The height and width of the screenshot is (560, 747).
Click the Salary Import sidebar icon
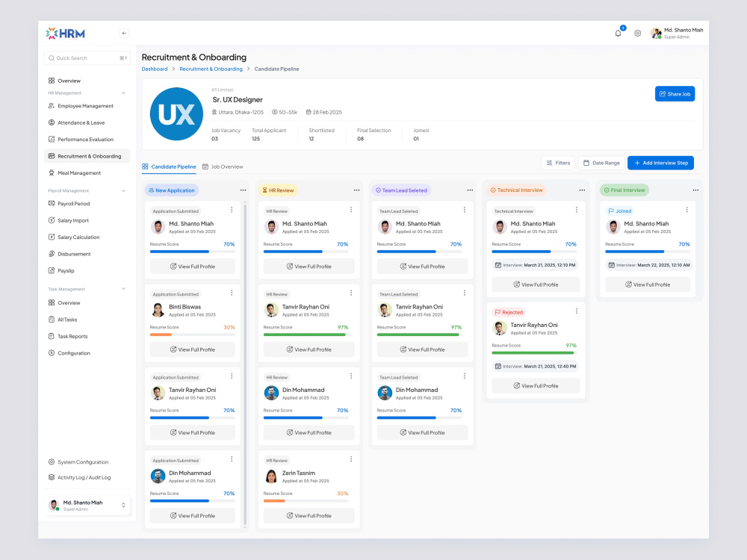pos(52,220)
